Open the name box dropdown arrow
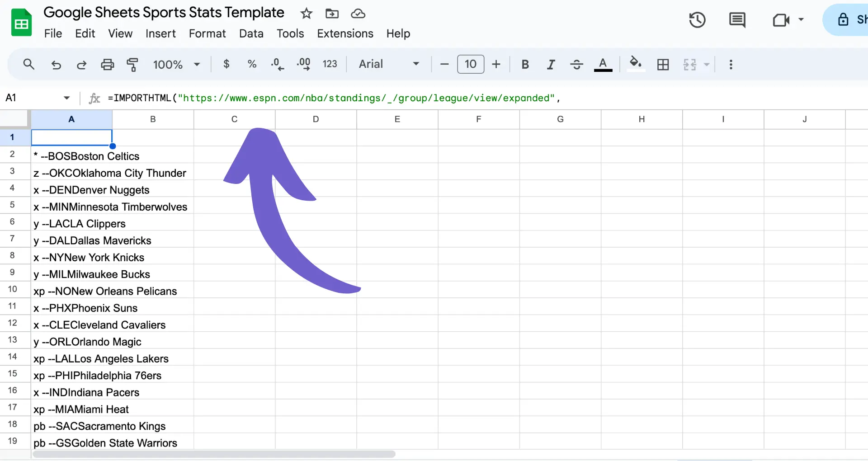 (66, 98)
